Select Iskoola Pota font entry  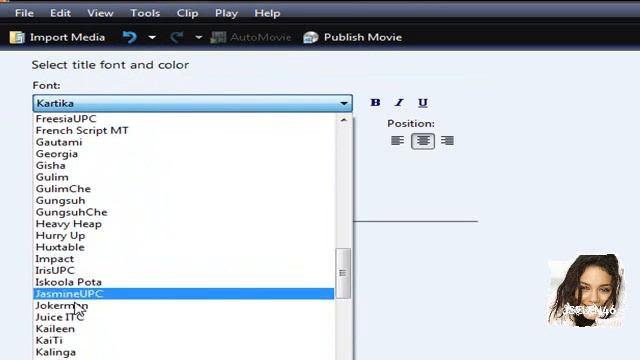coord(183,282)
